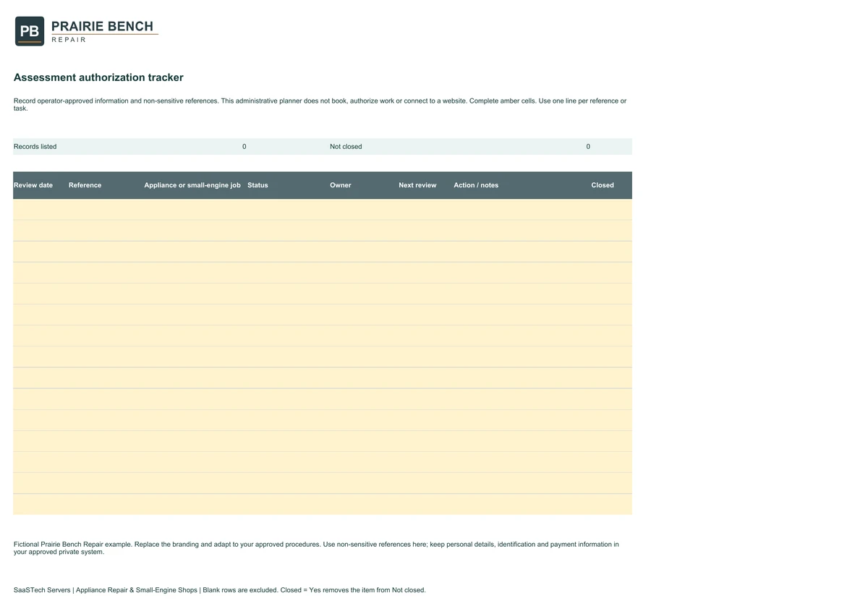868x614 pixels.
Task: Select the SaaSTech Servers footer line
Action: 220,590
